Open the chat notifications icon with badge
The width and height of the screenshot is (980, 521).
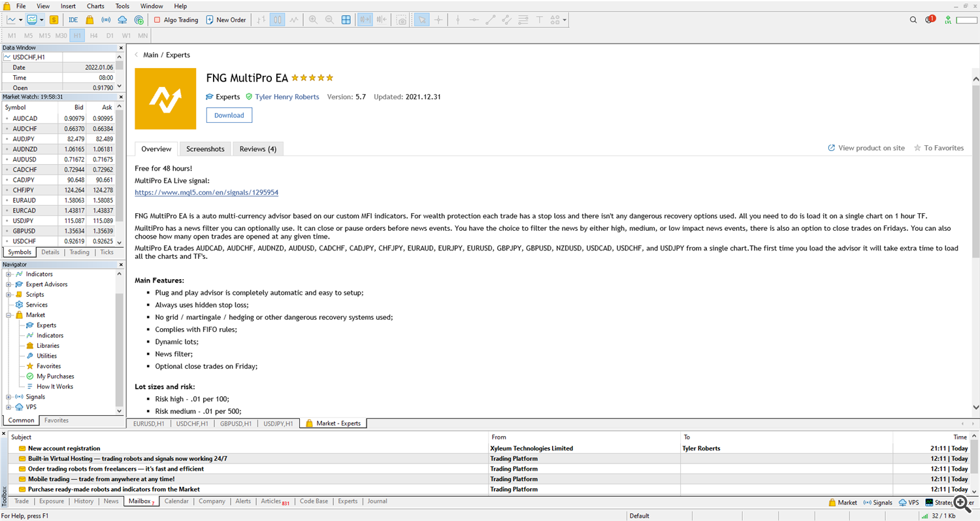pos(930,20)
